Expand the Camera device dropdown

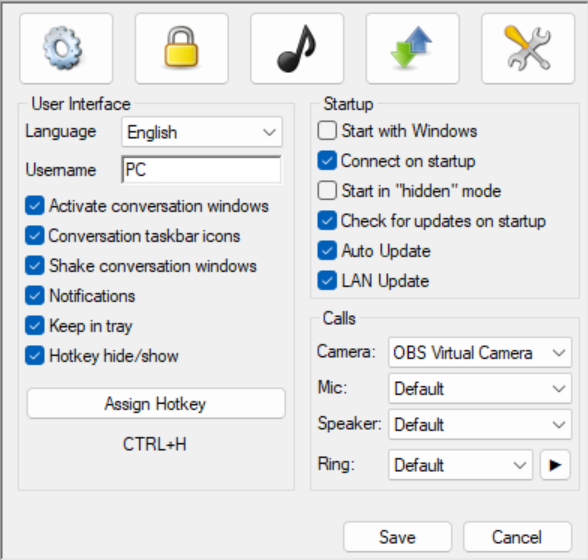click(x=480, y=353)
